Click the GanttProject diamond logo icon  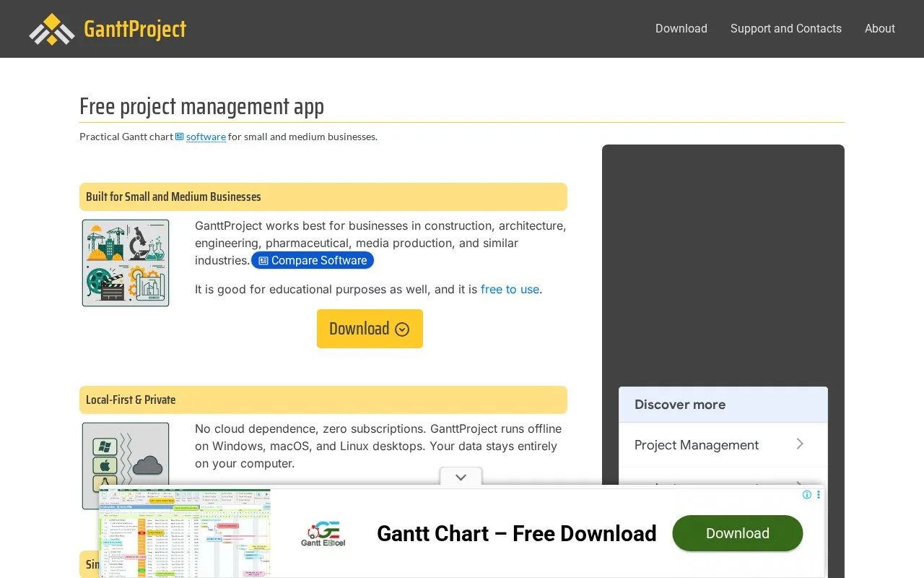click(52, 29)
